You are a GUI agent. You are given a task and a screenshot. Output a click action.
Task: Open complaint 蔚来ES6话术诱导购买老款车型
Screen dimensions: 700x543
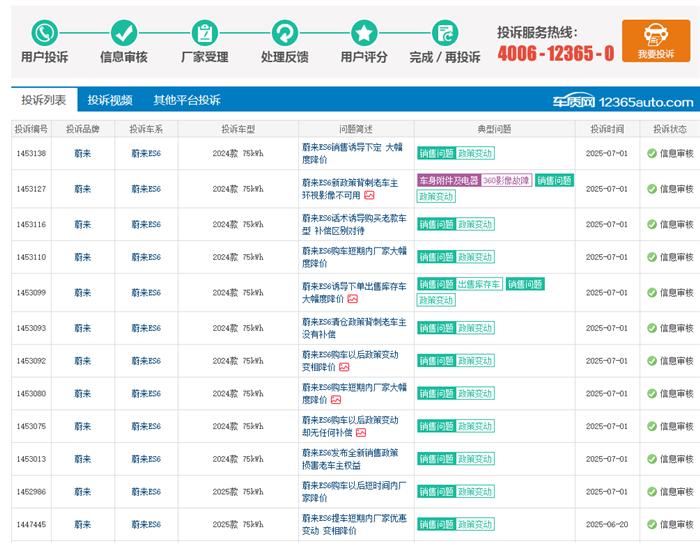354,224
